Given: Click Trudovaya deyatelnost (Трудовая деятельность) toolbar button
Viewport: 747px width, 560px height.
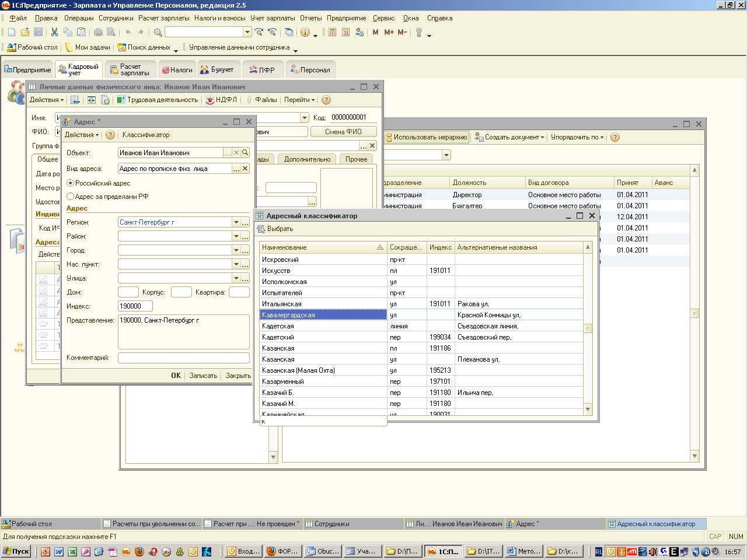Looking at the screenshot, I should [158, 100].
